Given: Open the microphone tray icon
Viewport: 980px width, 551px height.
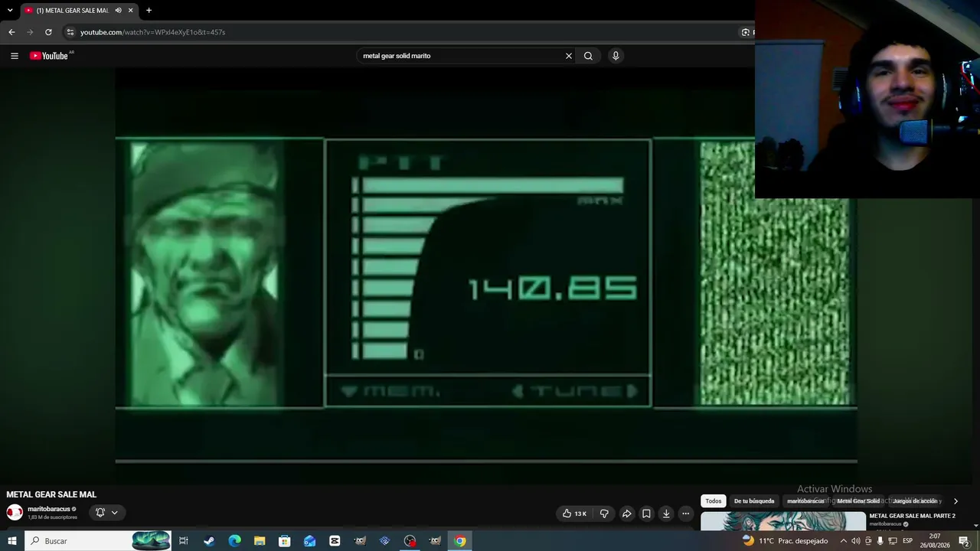Looking at the screenshot, I should (x=880, y=541).
